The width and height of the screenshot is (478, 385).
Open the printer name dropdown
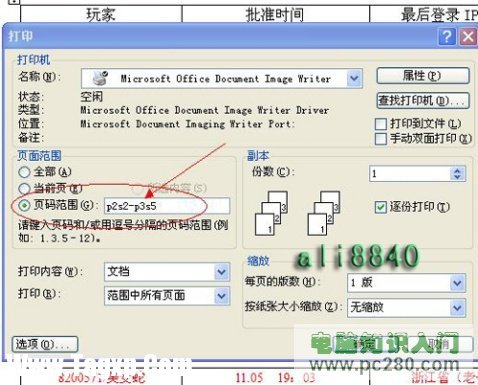(354, 79)
